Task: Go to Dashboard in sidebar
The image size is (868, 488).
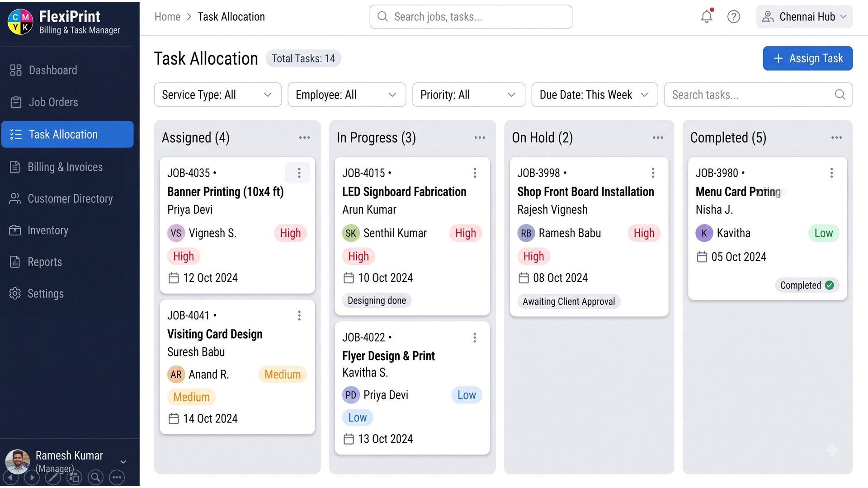Action: coord(67,70)
